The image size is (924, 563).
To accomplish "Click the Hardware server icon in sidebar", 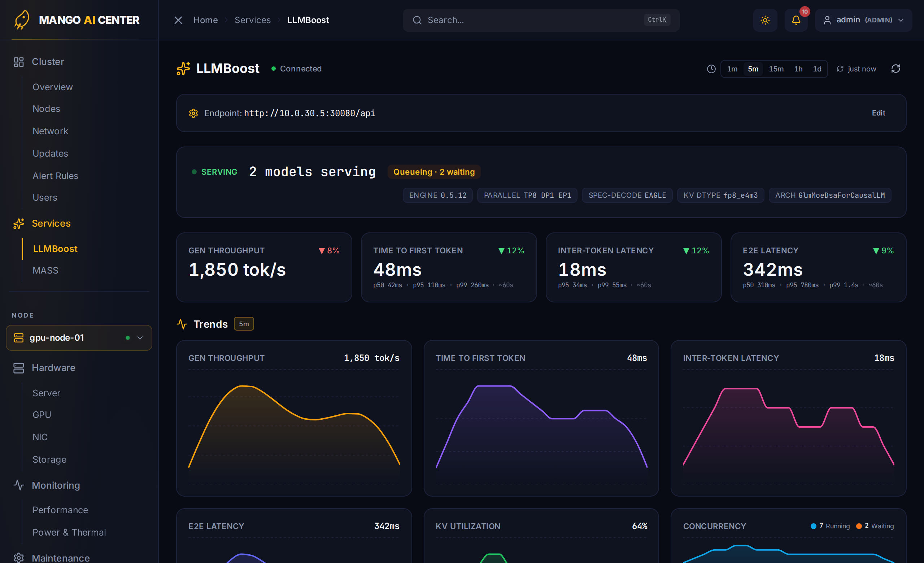I will click(19, 368).
